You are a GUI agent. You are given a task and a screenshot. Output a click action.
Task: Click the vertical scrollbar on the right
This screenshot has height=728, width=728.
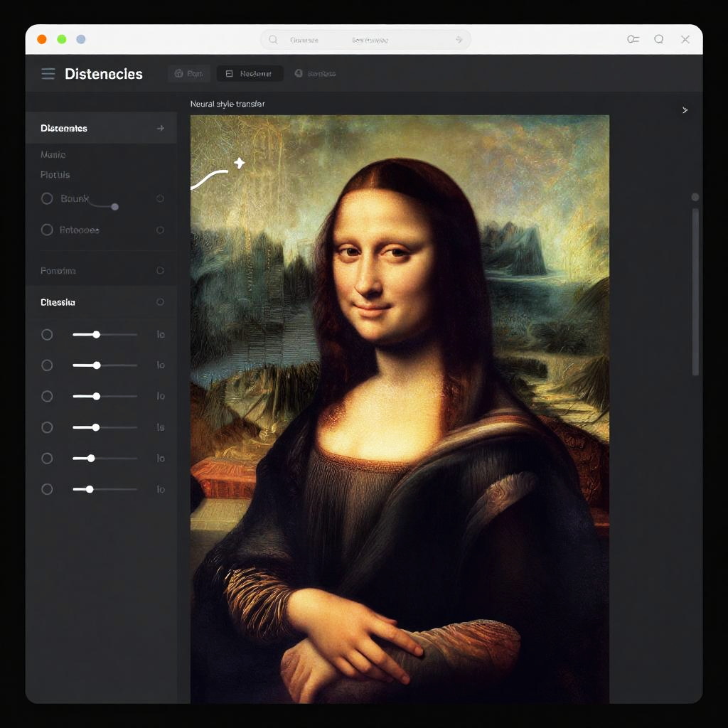pos(695,291)
